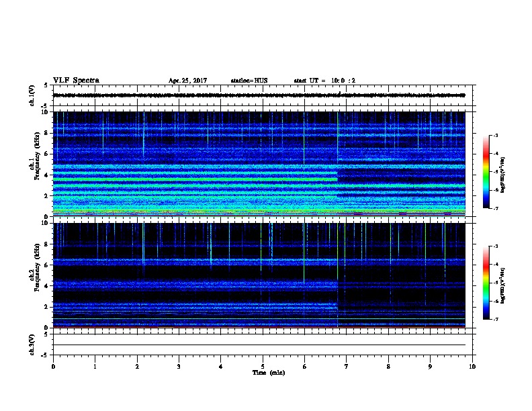532x411 pixels.
Task: Click the ch.1 colorbar log(PSD) label
Action: click(503, 175)
